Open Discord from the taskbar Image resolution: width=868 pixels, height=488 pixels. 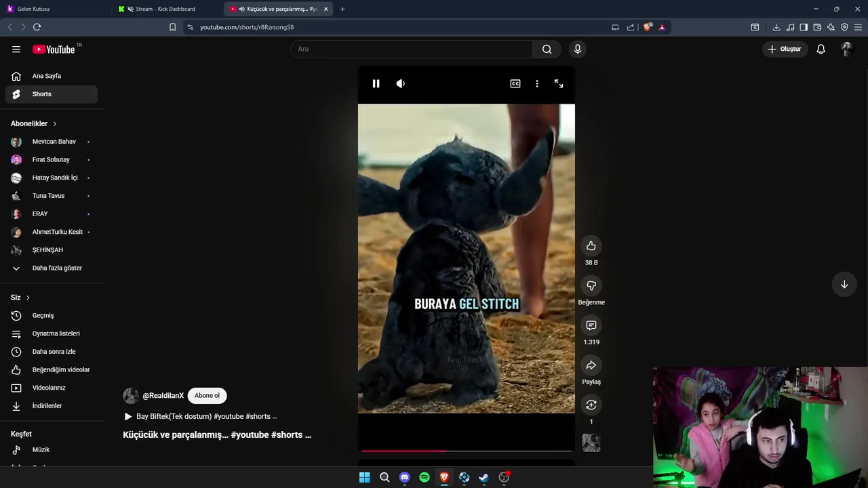405,477
